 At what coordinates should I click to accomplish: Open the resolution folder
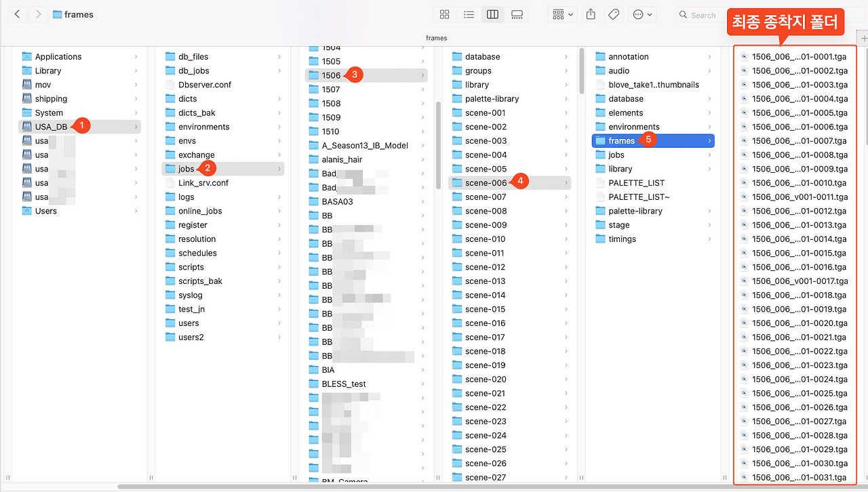[x=222, y=239]
